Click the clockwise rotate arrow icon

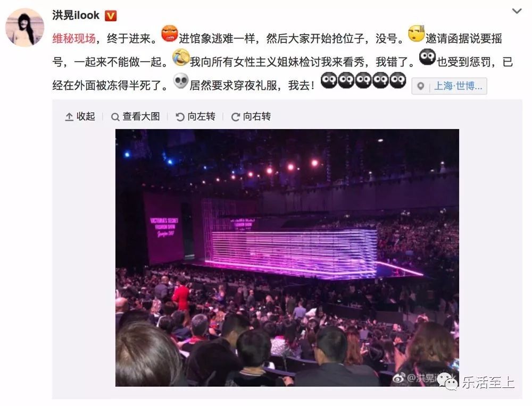236,117
